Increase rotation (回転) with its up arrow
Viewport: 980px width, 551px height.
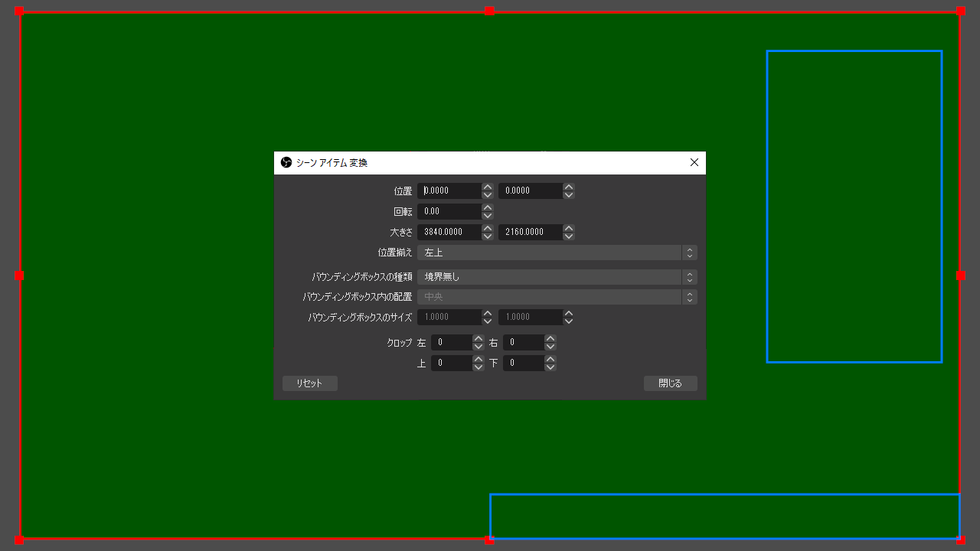point(488,207)
